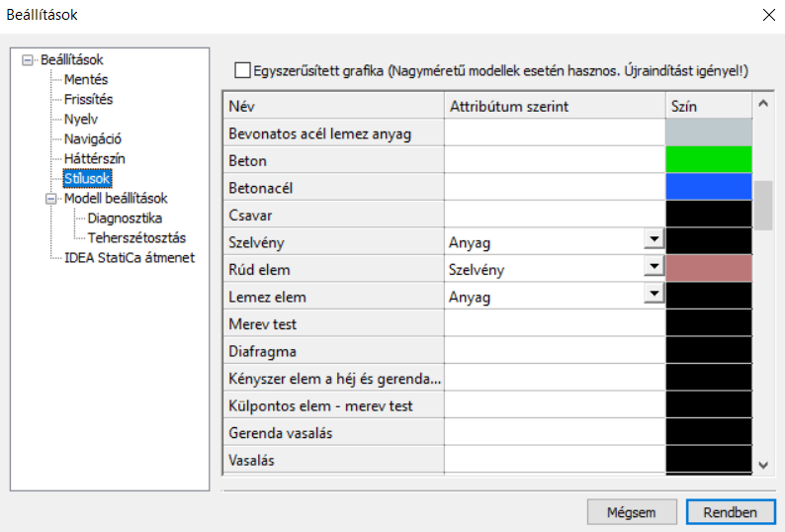Viewport: 785px width, 532px height.
Task: Click the scroll down arrow of the table
Action: click(763, 465)
